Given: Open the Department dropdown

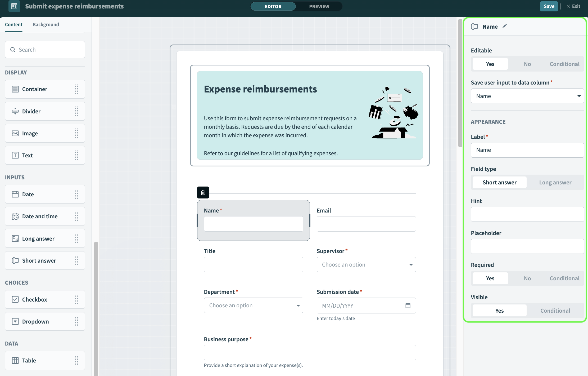Looking at the screenshot, I should [253, 305].
